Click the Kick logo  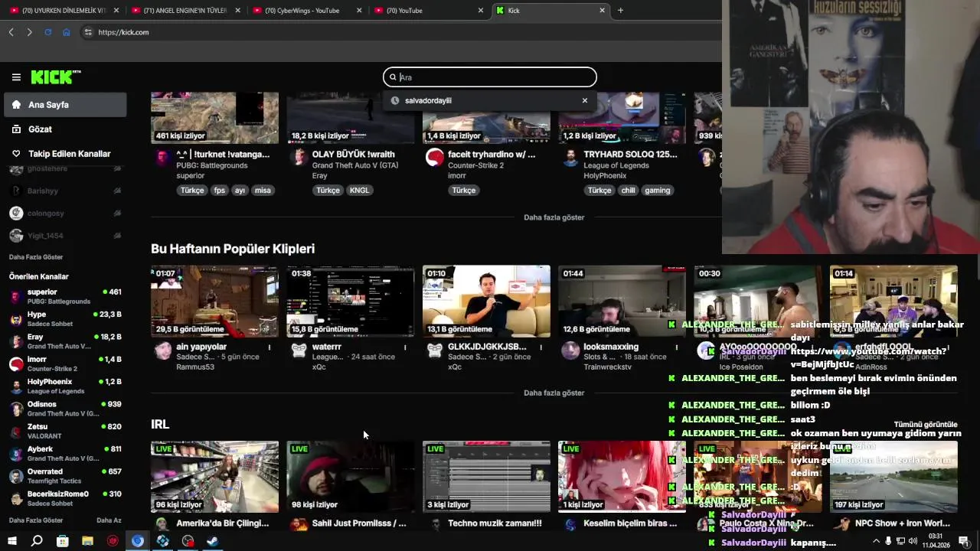point(55,77)
